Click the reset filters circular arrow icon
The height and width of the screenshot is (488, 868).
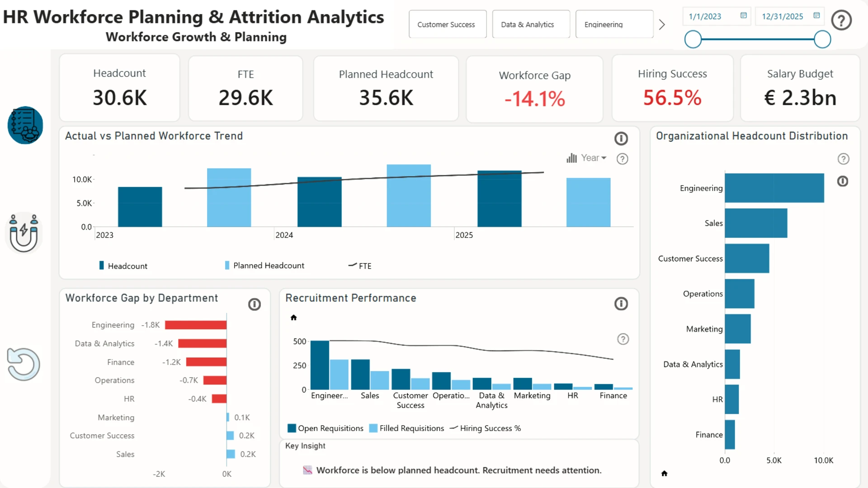click(24, 364)
